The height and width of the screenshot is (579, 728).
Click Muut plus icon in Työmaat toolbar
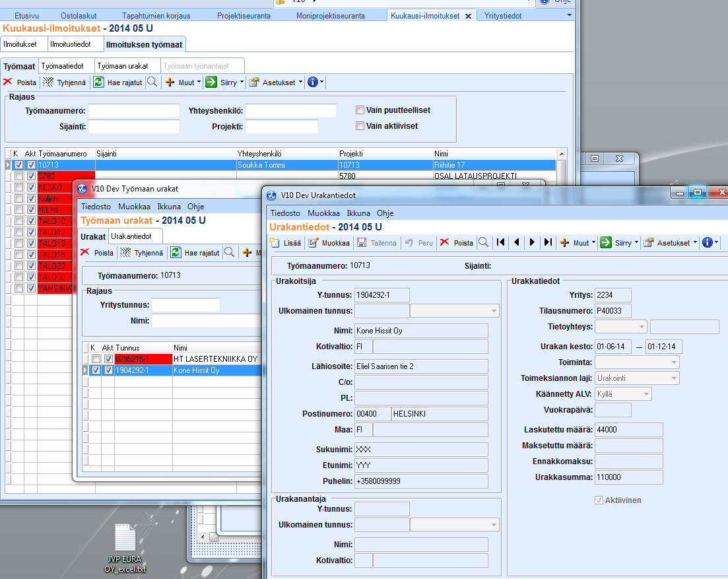170,82
